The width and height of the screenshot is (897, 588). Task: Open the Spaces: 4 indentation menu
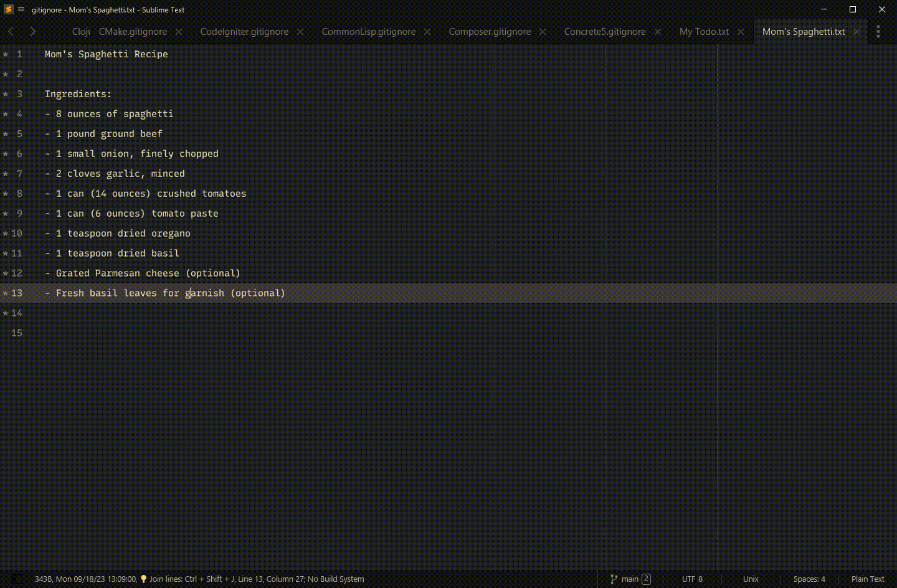pos(809,579)
